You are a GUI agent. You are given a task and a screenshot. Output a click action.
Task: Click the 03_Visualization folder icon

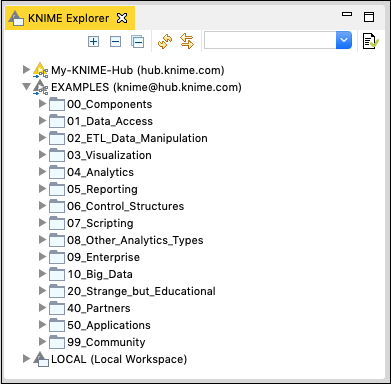pos(57,155)
